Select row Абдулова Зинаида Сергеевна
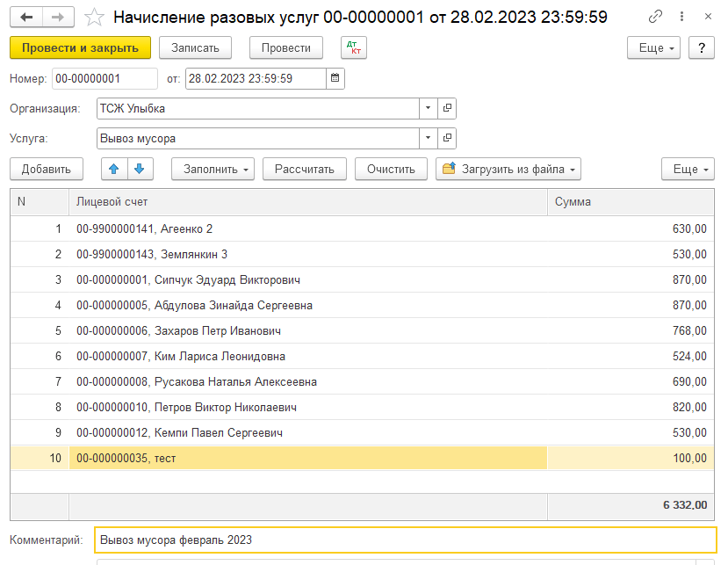The image size is (728, 565). pos(362,305)
